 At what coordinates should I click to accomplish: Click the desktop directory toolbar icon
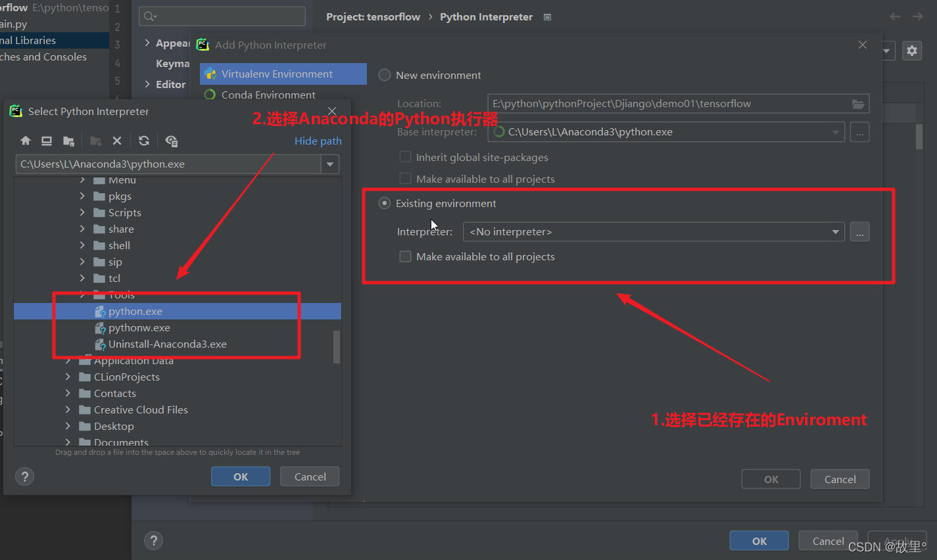pyautogui.click(x=47, y=141)
